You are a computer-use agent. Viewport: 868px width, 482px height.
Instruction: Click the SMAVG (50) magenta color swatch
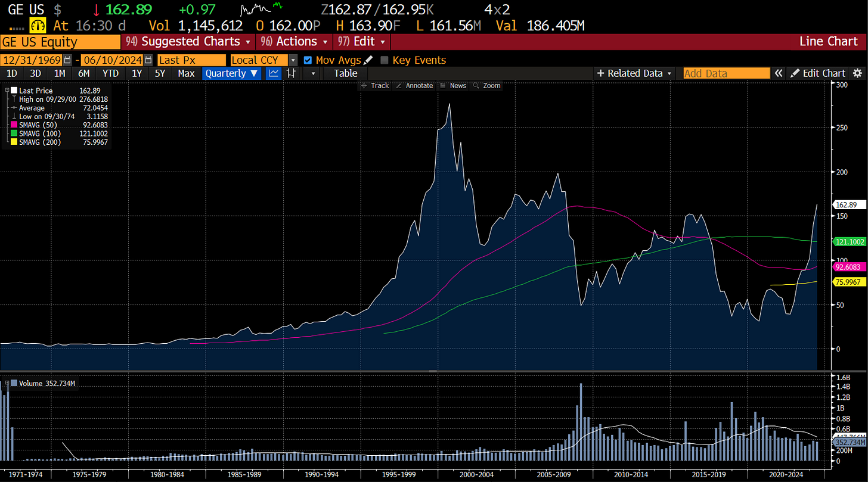pyautogui.click(x=14, y=125)
